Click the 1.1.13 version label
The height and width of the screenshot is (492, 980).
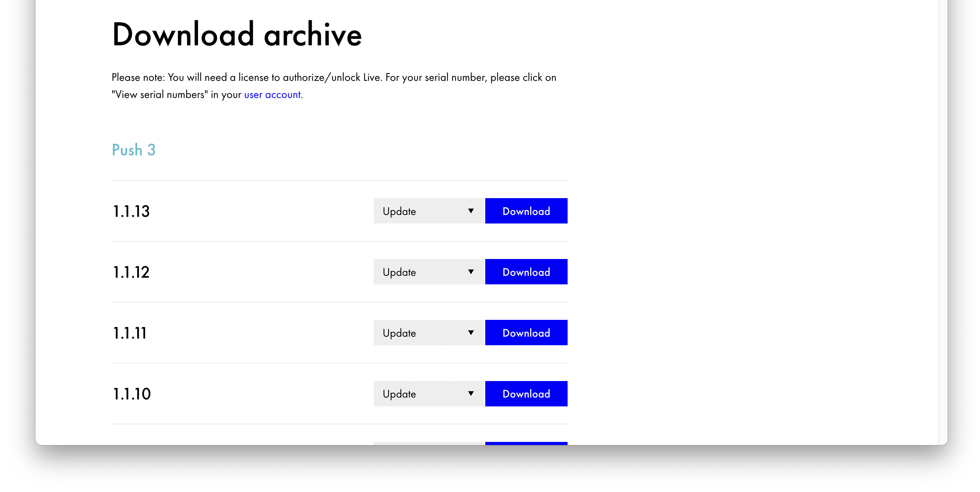[131, 211]
